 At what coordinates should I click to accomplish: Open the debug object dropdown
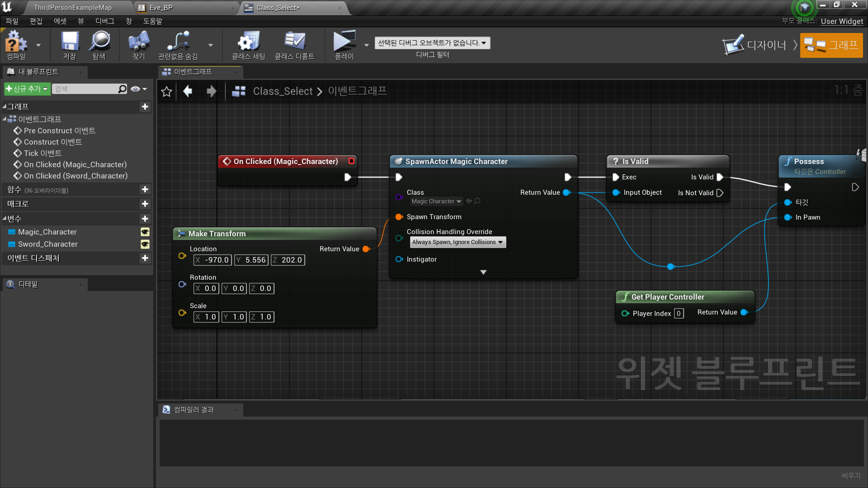pyautogui.click(x=432, y=42)
